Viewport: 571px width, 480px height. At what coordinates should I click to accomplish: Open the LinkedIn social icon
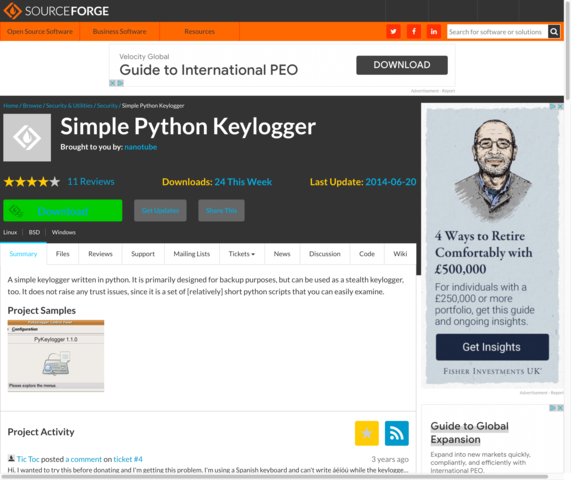click(x=434, y=32)
